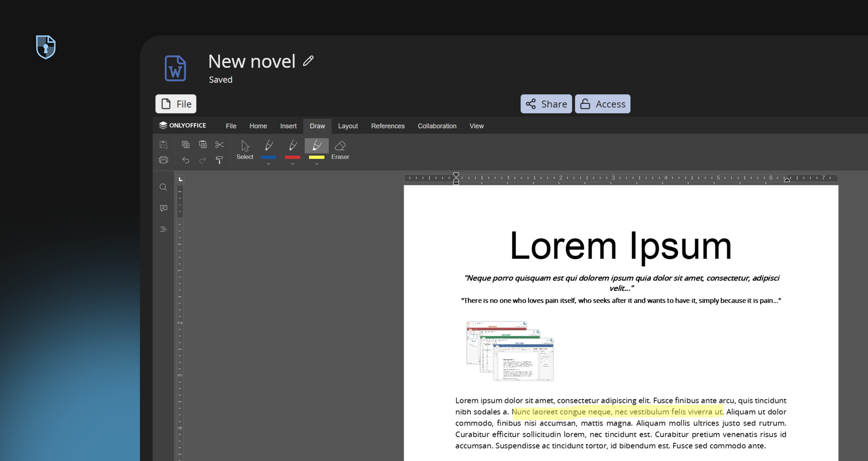
Task: Click the screenshots image in the document
Action: [509, 351]
